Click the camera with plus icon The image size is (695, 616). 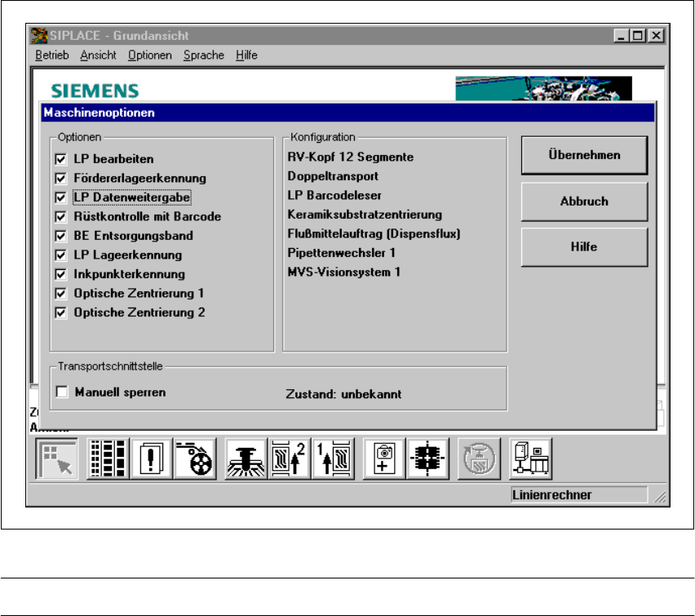(384, 459)
